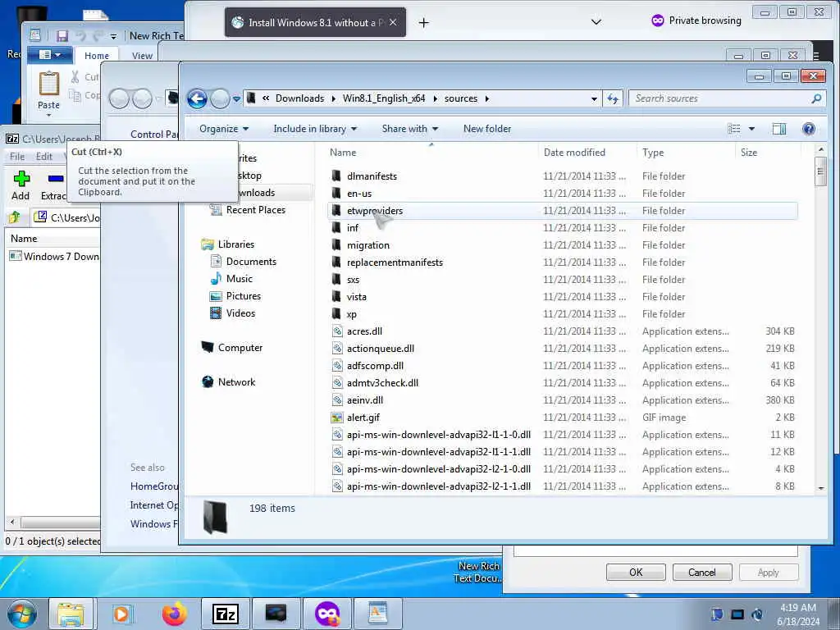Select the migration folder icon
The width and height of the screenshot is (840, 630).
pos(336,244)
